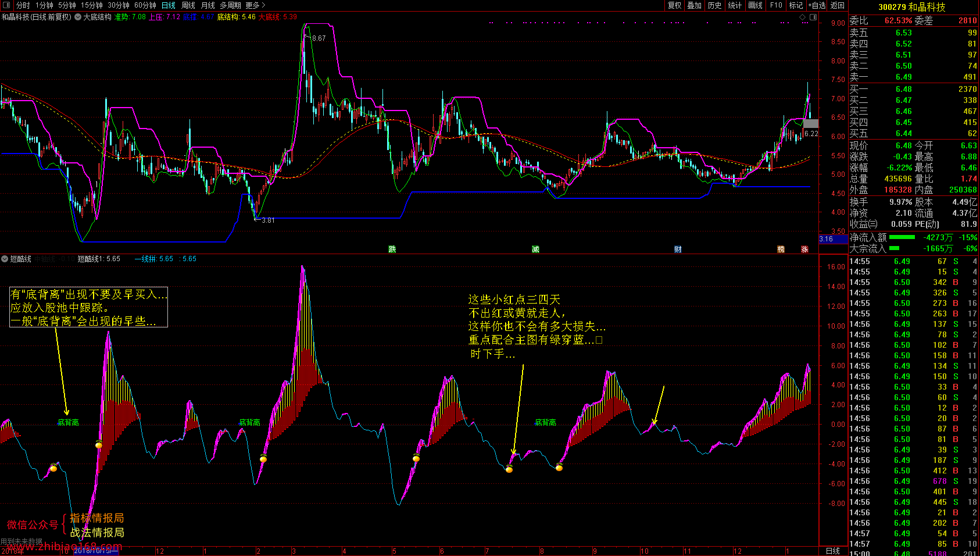This screenshot has width=980, height=556.
Task: Toggle the side panel icon near diamond
Action: 813,17
